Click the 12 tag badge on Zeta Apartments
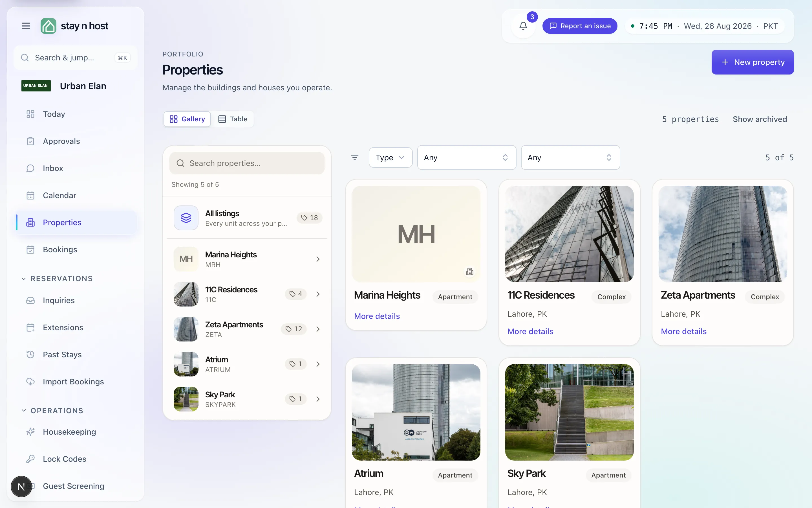Screen dimensions: 812x508 coord(294,329)
